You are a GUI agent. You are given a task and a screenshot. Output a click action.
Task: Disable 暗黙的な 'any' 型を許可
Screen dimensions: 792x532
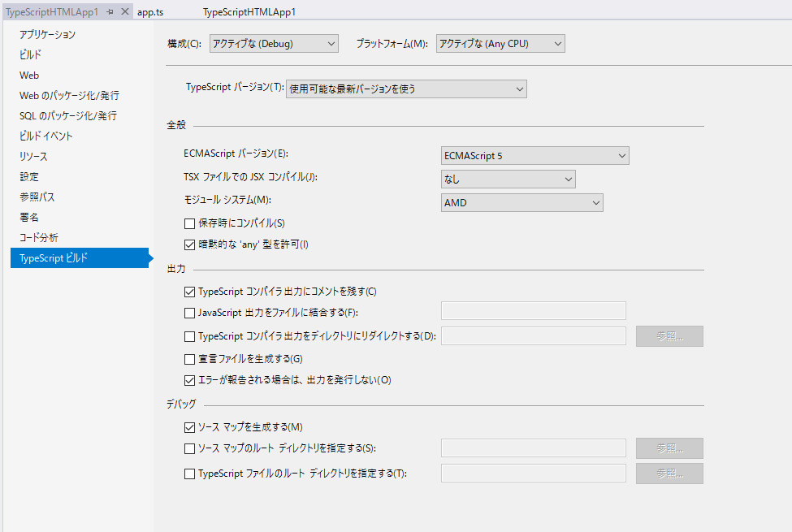pyautogui.click(x=188, y=244)
